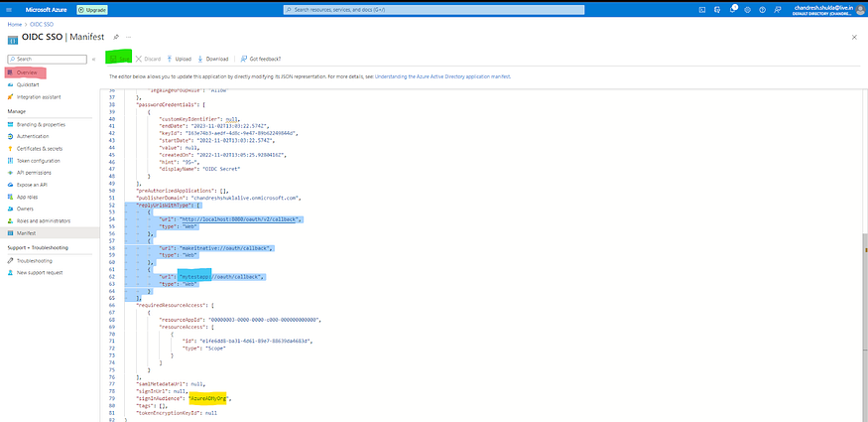Screen dimensions: 868x422
Task: Click the Owners icon in sidebar
Action: tap(11, 209)
